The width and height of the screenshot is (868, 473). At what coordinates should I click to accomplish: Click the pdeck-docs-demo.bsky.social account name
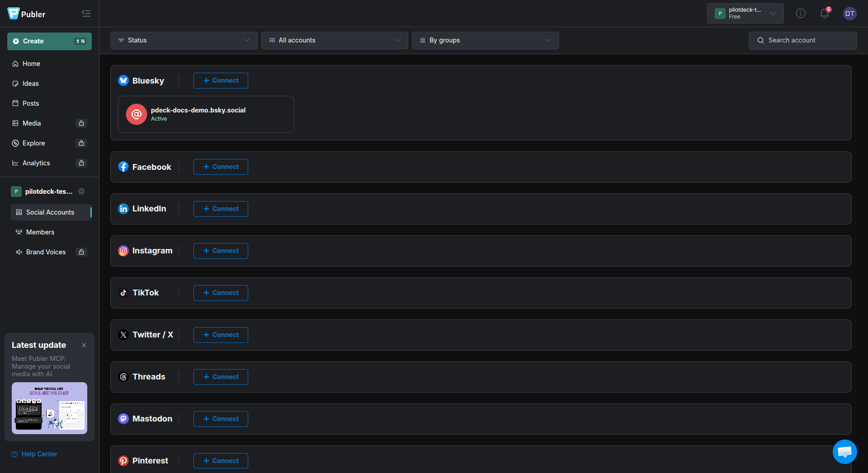coord(198,110)
